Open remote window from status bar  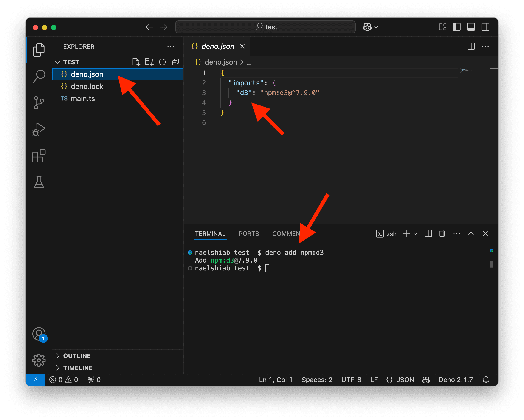tap(35, 380)
